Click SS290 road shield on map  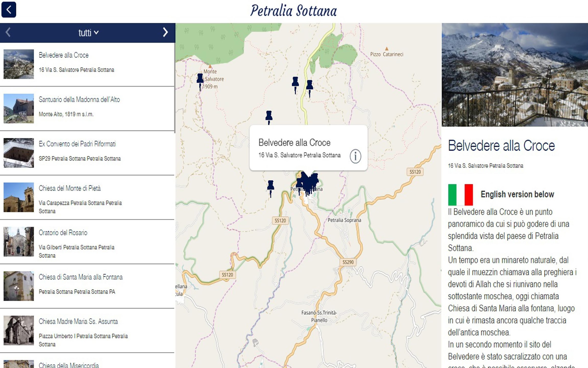(x=348, y=262)
